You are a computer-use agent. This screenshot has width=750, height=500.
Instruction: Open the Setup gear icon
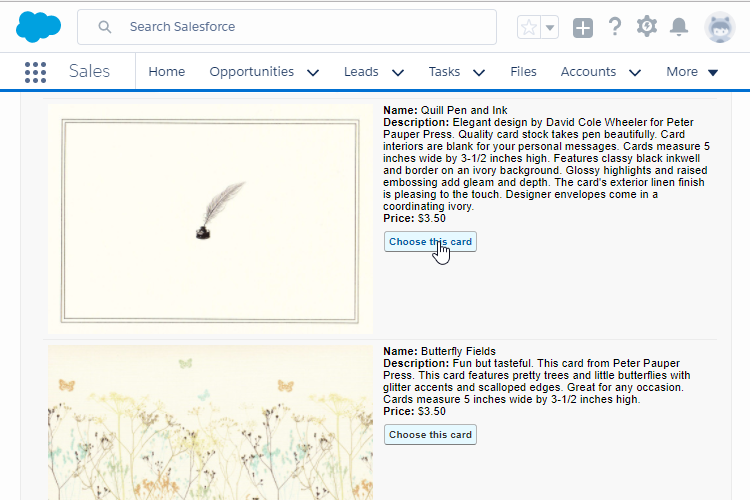pyautogui.click(x=647, y=27)
